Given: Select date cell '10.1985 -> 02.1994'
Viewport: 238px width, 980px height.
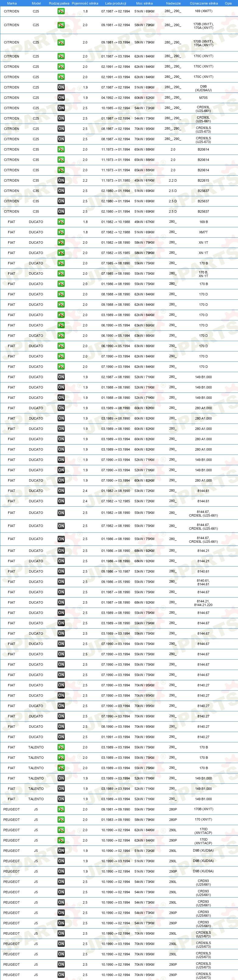Looking at the screenshot, I should pos(116,108).
